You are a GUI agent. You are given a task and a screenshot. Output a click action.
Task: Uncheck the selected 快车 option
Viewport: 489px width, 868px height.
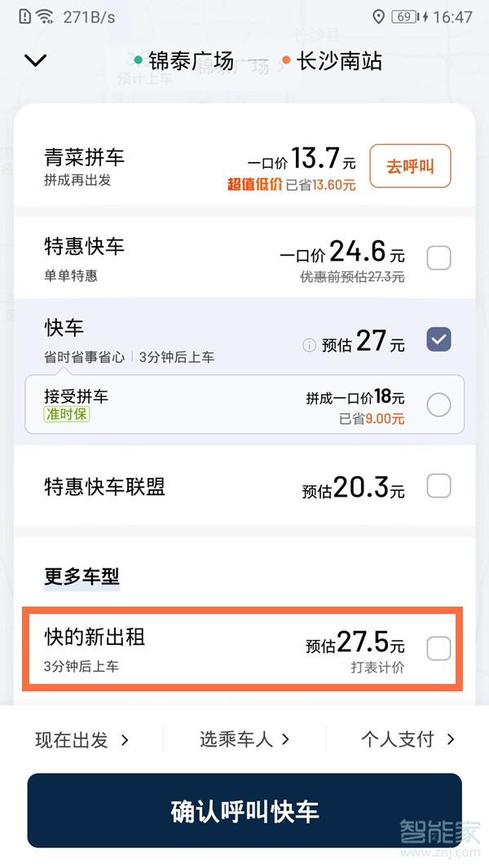[438, 339]
